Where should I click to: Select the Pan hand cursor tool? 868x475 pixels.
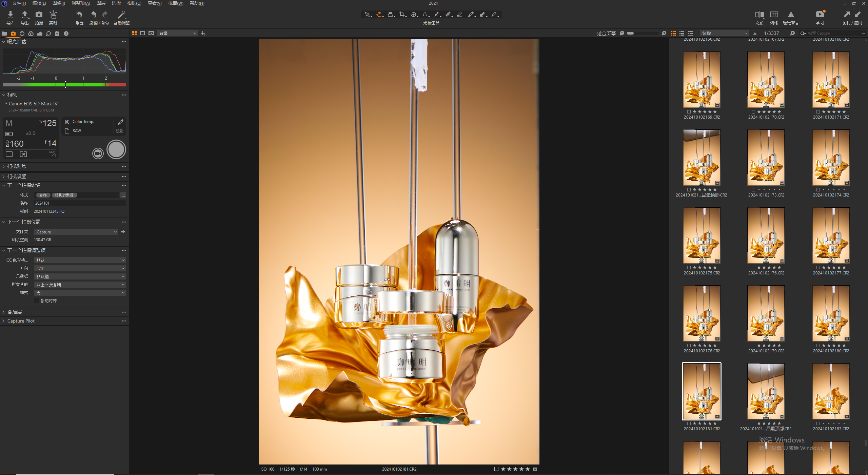tap(379, 15)
